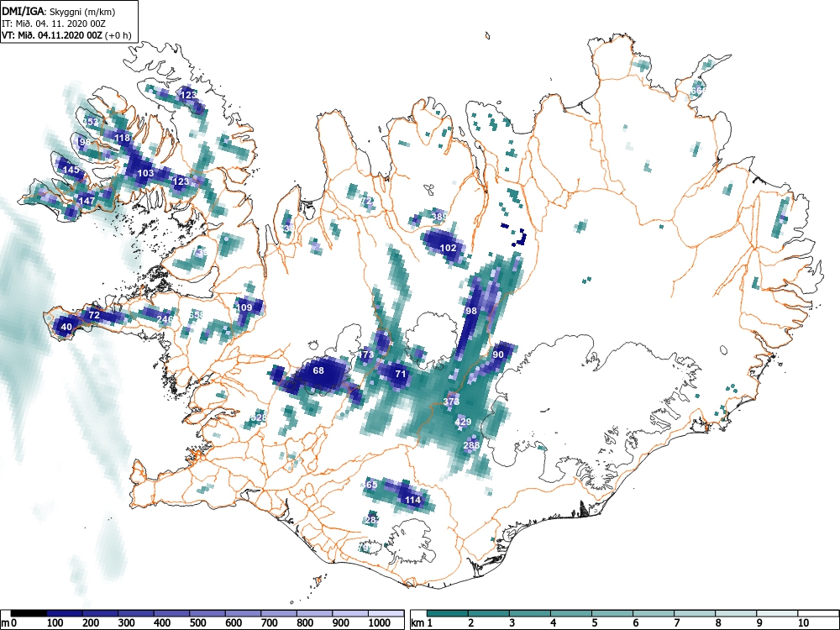Click the '10' tick on the kilometre legend
The width and height of the screenshot is (840, 630).
click(802, 623)
